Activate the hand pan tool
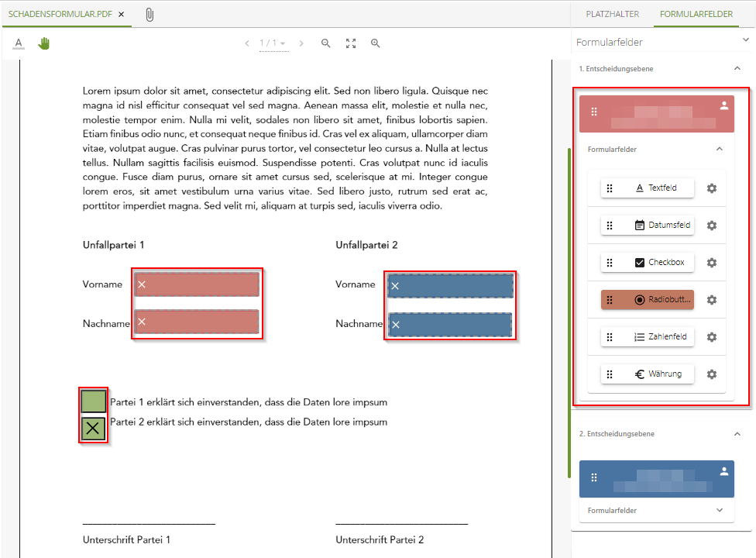Screen dimensions: 756x558 [x=44, y=44]
